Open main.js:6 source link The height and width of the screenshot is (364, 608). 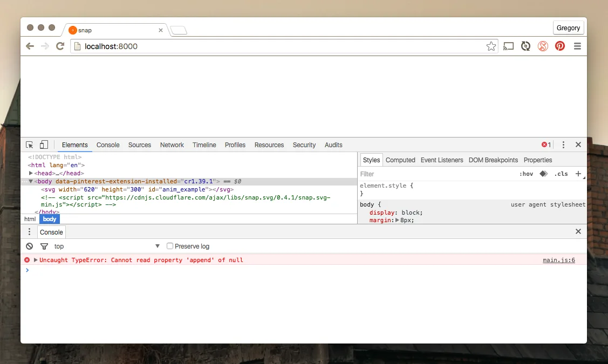coord(558,260)
